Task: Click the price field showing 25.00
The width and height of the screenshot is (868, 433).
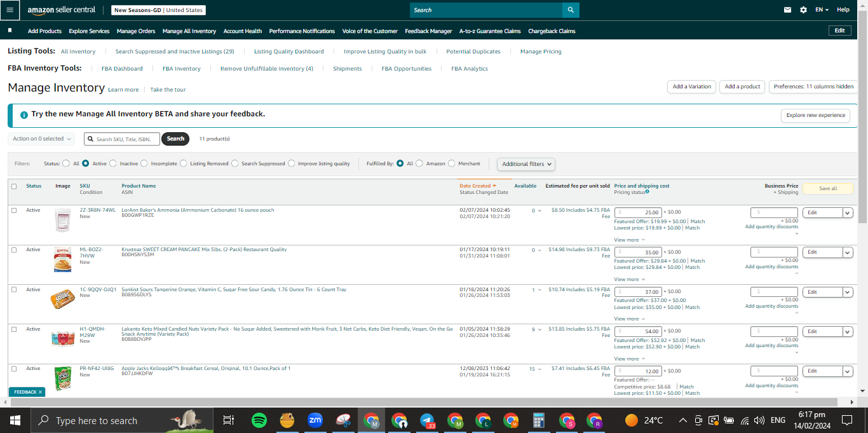Action: coord(638,212)
